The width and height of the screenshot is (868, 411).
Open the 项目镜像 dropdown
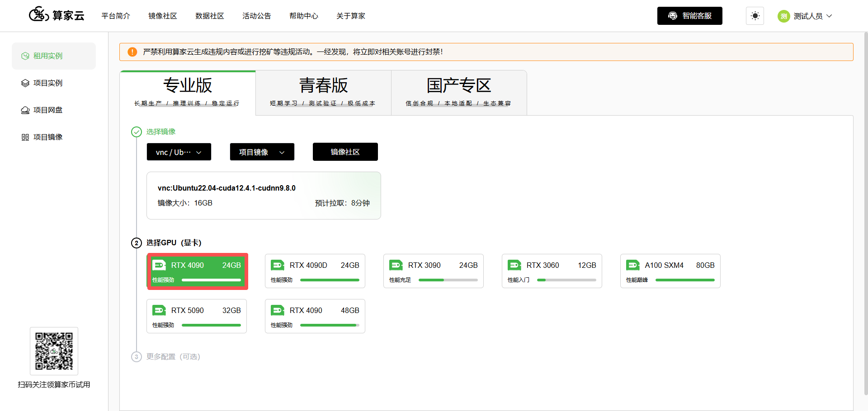tap(262, 152)
